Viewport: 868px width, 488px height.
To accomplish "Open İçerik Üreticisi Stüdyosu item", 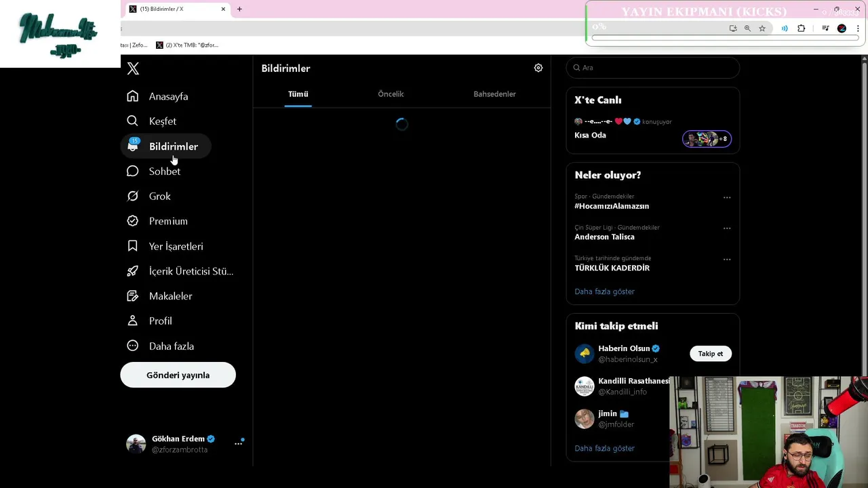I will pos(180,271).
